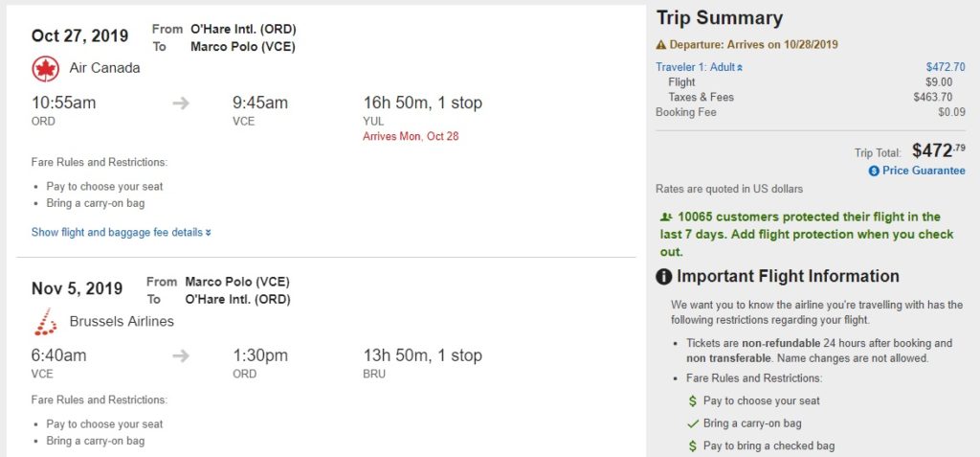Click the Booking Fee line item
980x457 pixels.
coord(686,112)
